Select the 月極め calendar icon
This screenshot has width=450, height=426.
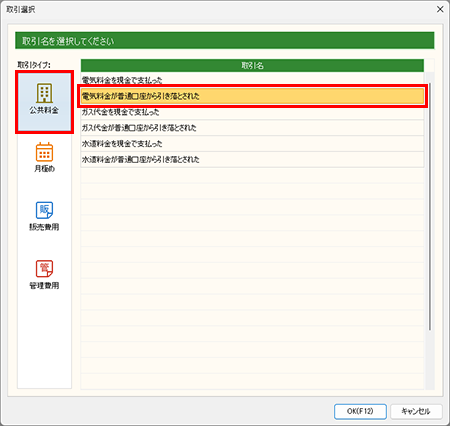click(44, 152)
